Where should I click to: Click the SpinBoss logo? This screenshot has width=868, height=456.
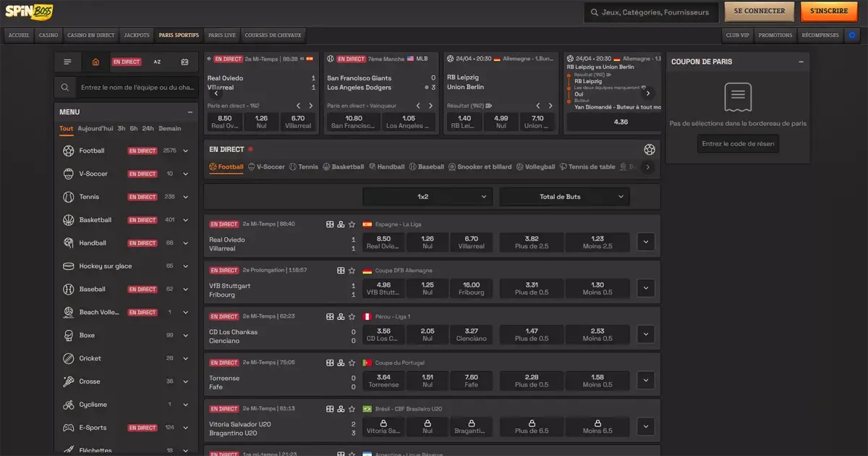pos(28,11)
